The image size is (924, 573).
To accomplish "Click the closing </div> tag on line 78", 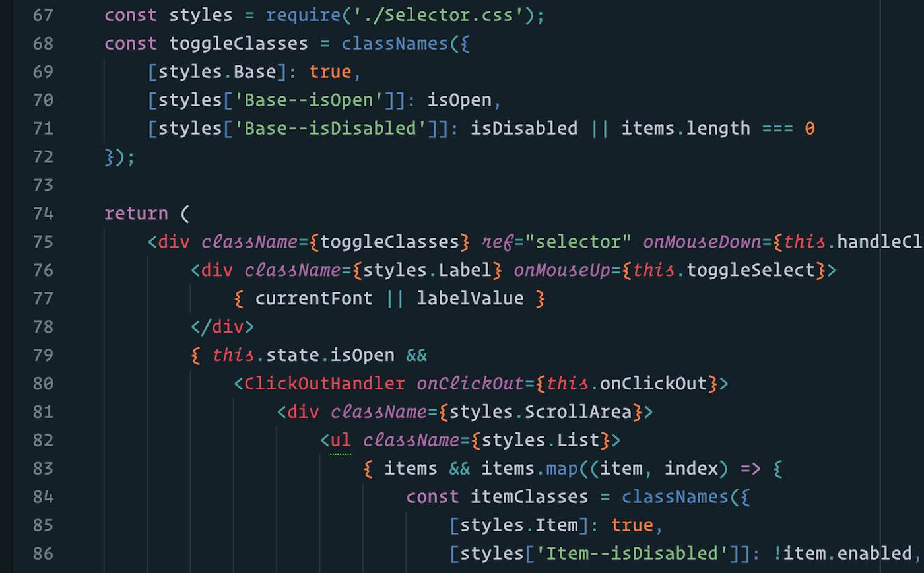I will 222,326.
